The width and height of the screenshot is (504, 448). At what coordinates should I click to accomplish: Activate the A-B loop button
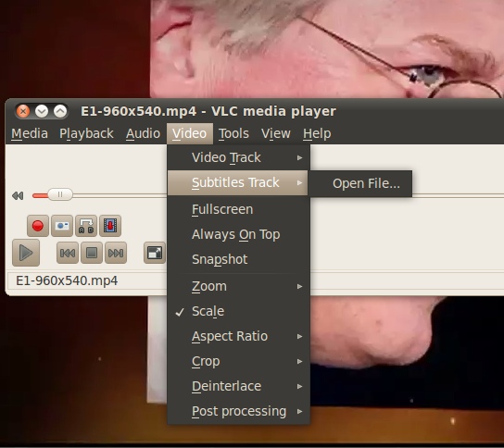click(x=86, y=226)
